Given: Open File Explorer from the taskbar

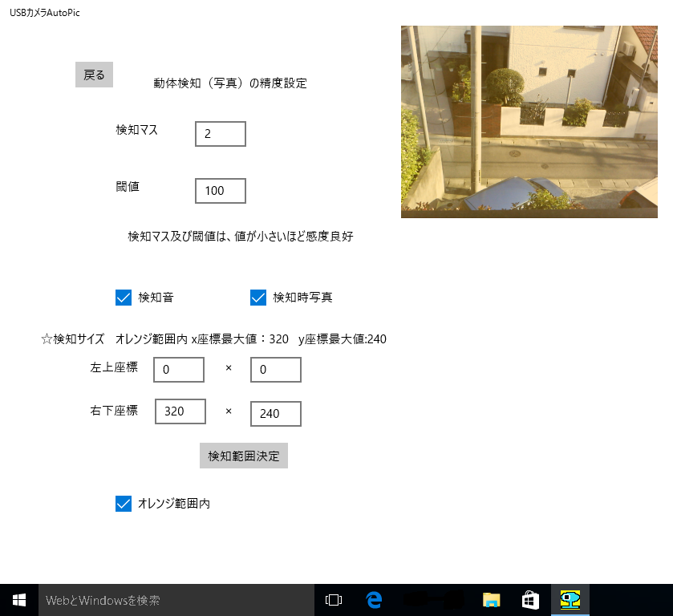Looking at the screenshot, I should click(x=491, y=600).
